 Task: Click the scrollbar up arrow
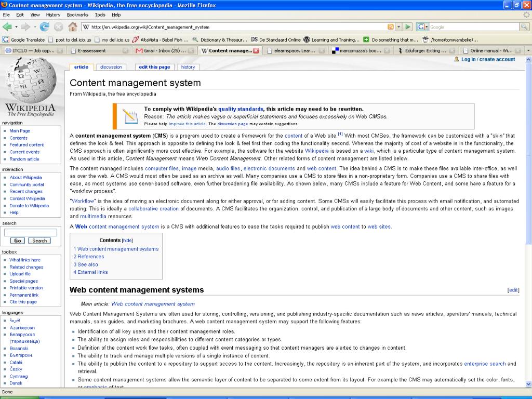pyautogui.click(x=528, y=60)
